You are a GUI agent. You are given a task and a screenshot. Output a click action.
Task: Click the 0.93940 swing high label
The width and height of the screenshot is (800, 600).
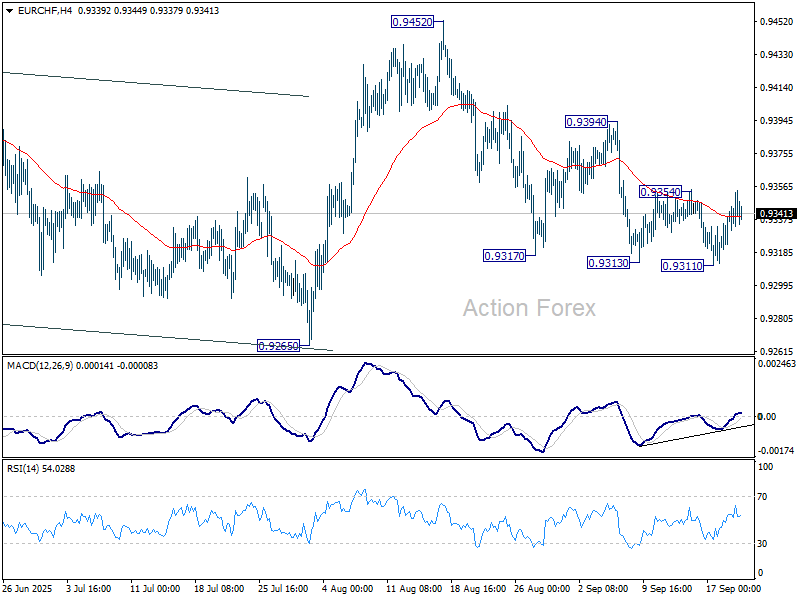tap(586, 121)
